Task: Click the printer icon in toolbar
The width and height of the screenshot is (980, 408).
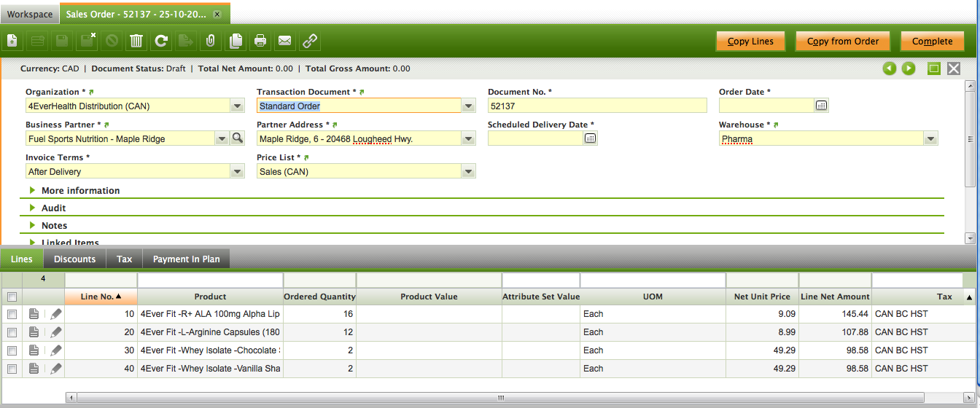Action: coord(260,42)
